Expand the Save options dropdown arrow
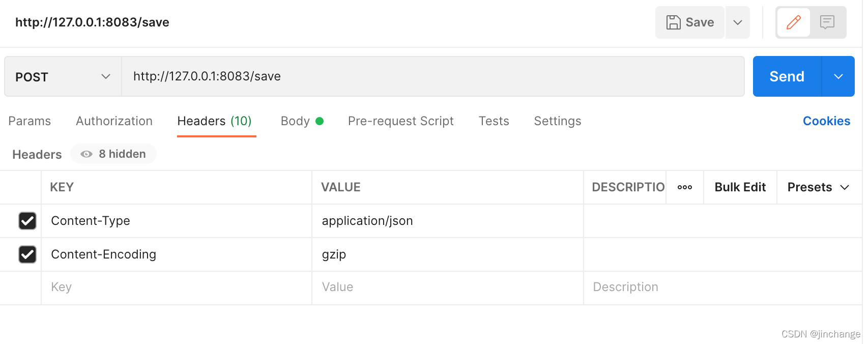868x344 pixels. [738, 22]
